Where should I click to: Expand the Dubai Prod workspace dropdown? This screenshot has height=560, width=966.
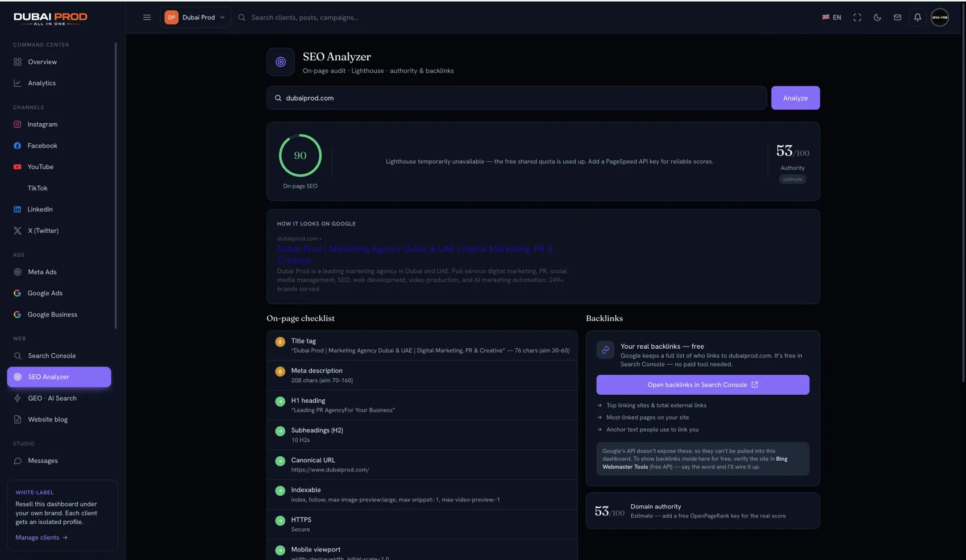tap(195, 18)
